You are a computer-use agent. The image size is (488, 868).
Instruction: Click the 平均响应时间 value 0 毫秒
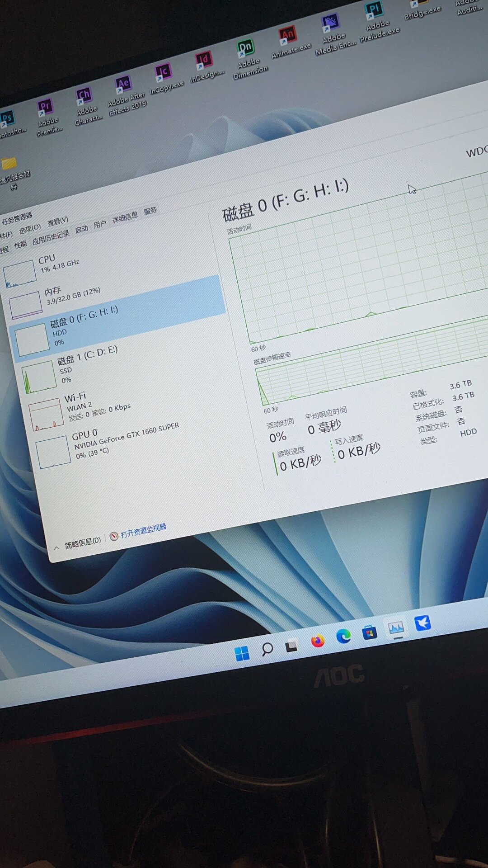coord(324,427)
